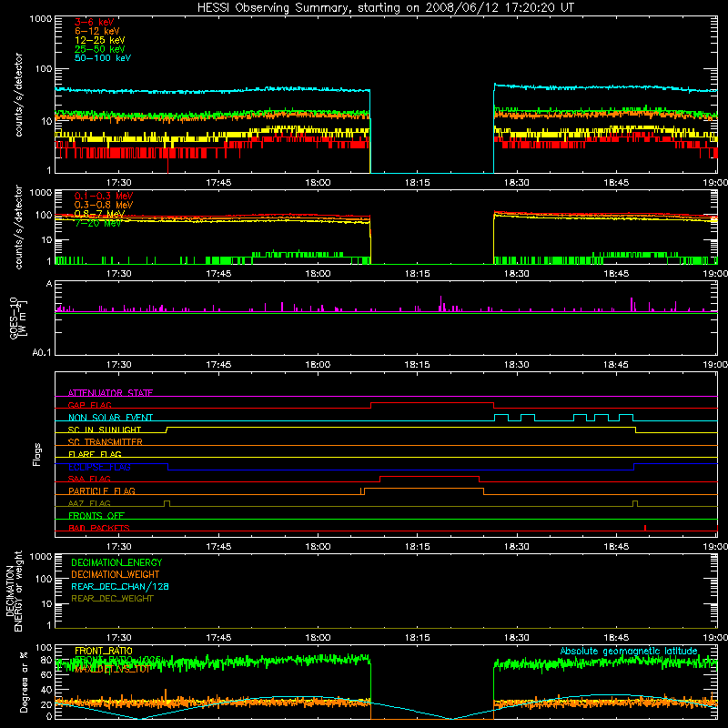Click the Degrees or % axis title
This screenshot has height=728, width=728.
point(24,682)
